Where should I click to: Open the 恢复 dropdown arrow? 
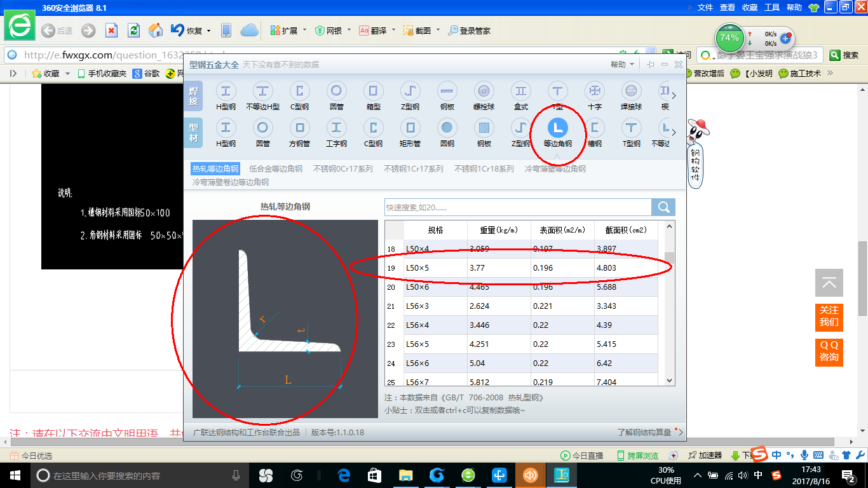point(208,30)
